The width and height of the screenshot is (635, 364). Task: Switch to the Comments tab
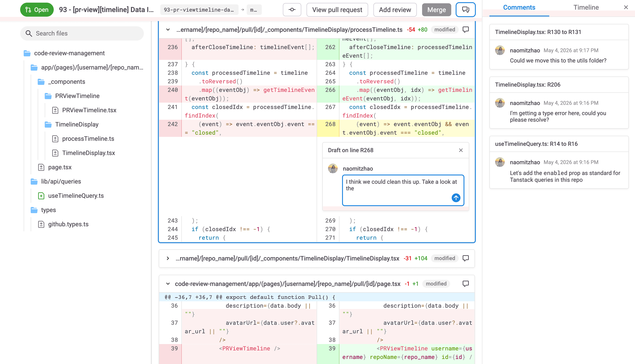click(519, 8)
